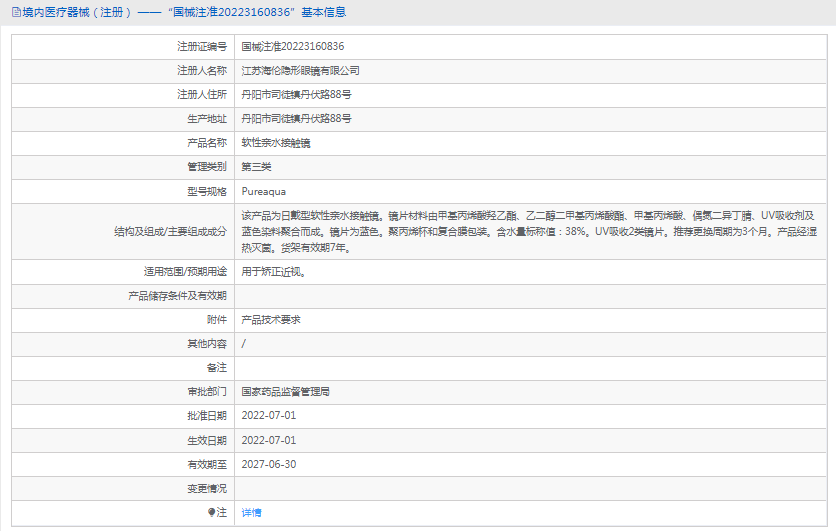Screen dimensions: 836x531
Task: Select registrant name 江苏海伦隐形眼镜有限公司
Action: click(300, 70)
